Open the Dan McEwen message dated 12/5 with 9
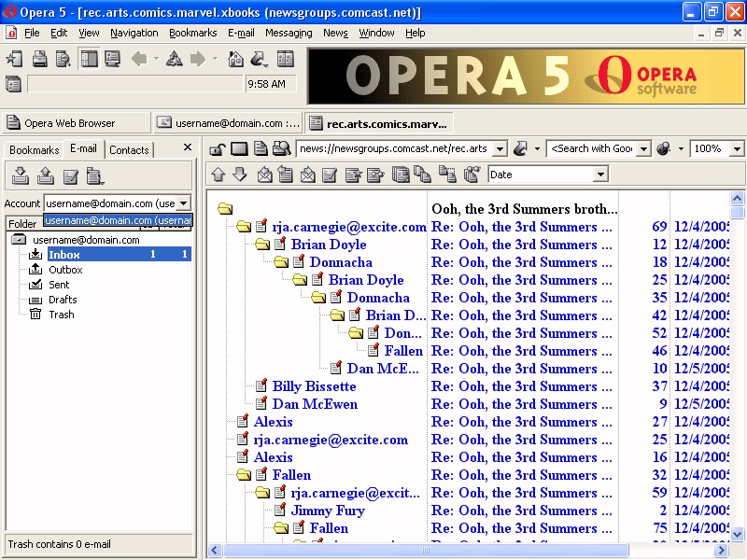747x560 pixels. 315,404
